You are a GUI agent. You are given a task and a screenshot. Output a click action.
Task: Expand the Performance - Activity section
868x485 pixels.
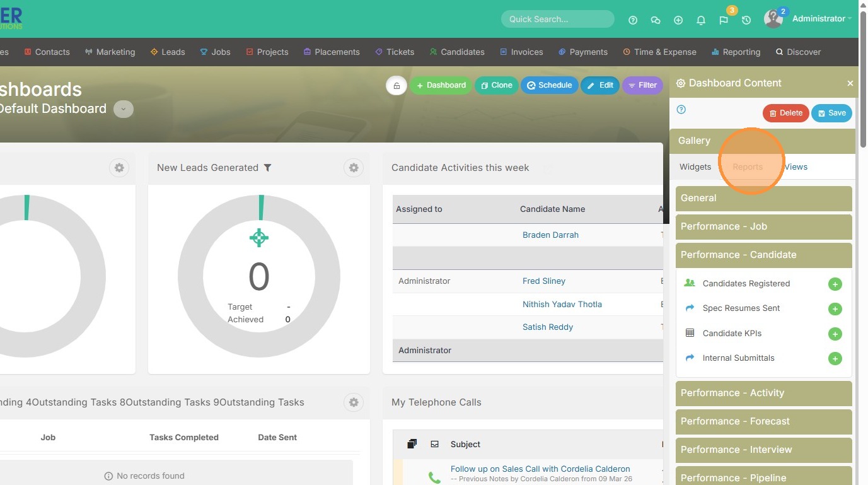pos(763,393)
